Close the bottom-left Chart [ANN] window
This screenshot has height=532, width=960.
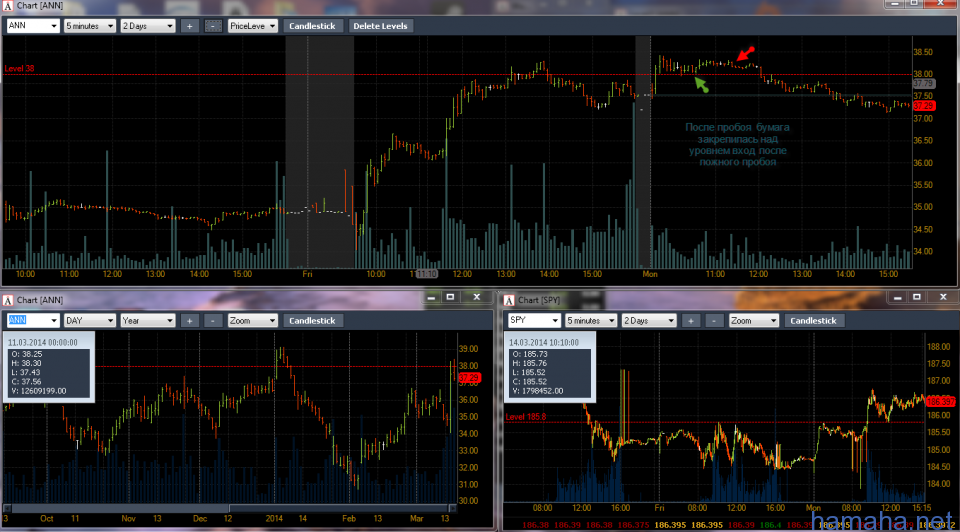[476, 297]
